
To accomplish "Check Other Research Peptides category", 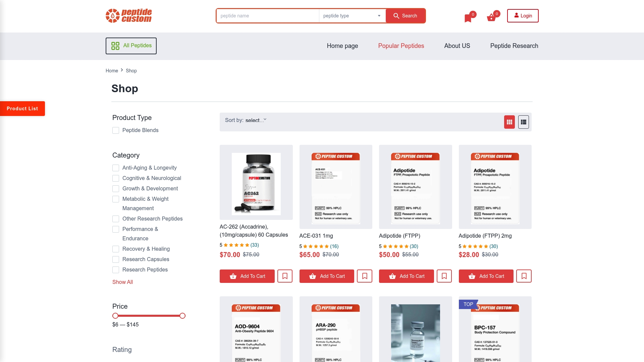I will point(116,219).
